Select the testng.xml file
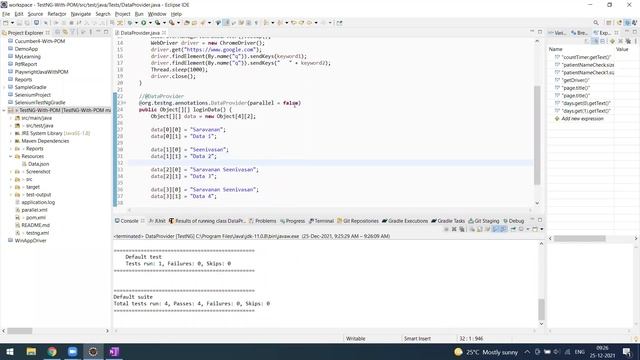The height and width of the screenshot is (360, 640). tap(37, 233)
